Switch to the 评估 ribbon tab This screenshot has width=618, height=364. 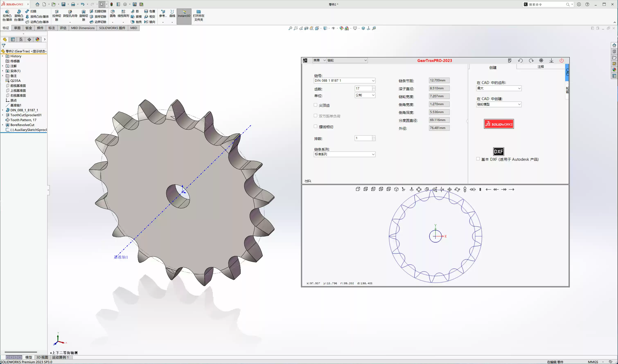pos(63,28)
